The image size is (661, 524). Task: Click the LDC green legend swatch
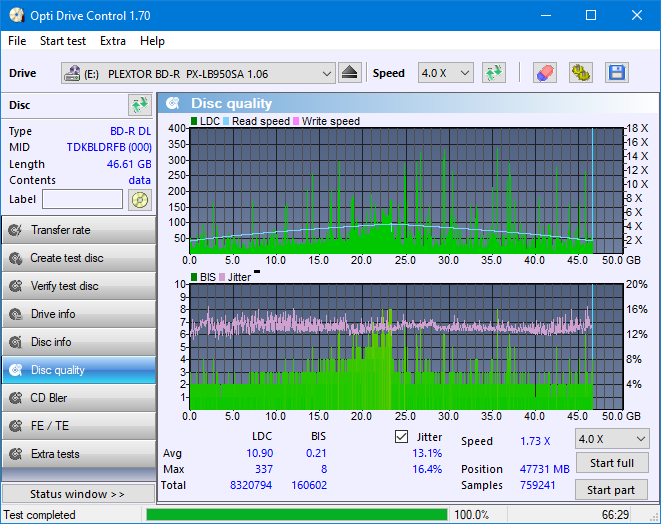point(194,121)
